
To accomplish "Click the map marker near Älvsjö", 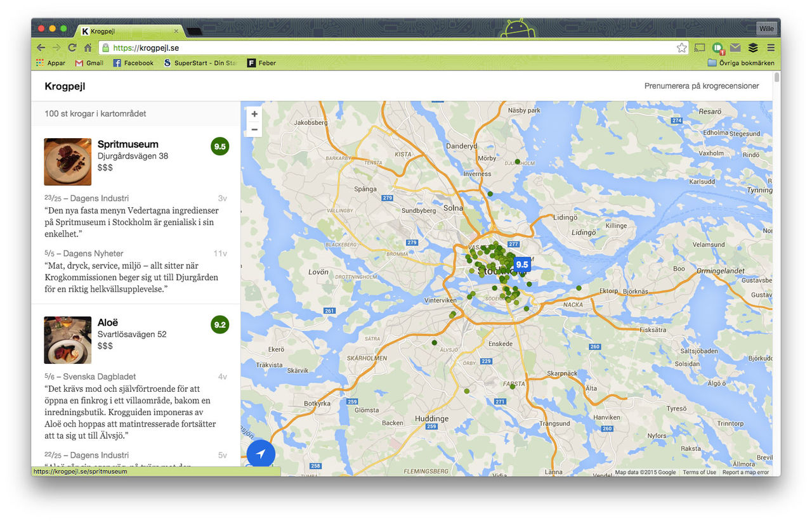I will tap(435, 343).
